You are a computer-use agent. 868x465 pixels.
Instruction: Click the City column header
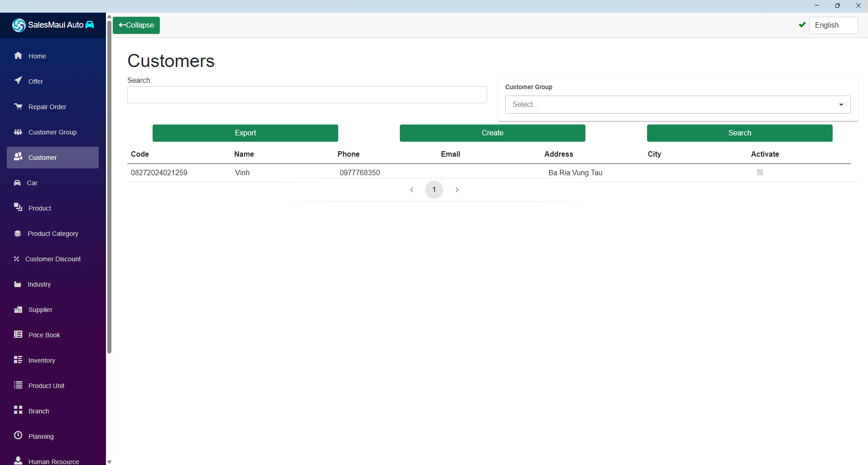click(x=654, y=154)
